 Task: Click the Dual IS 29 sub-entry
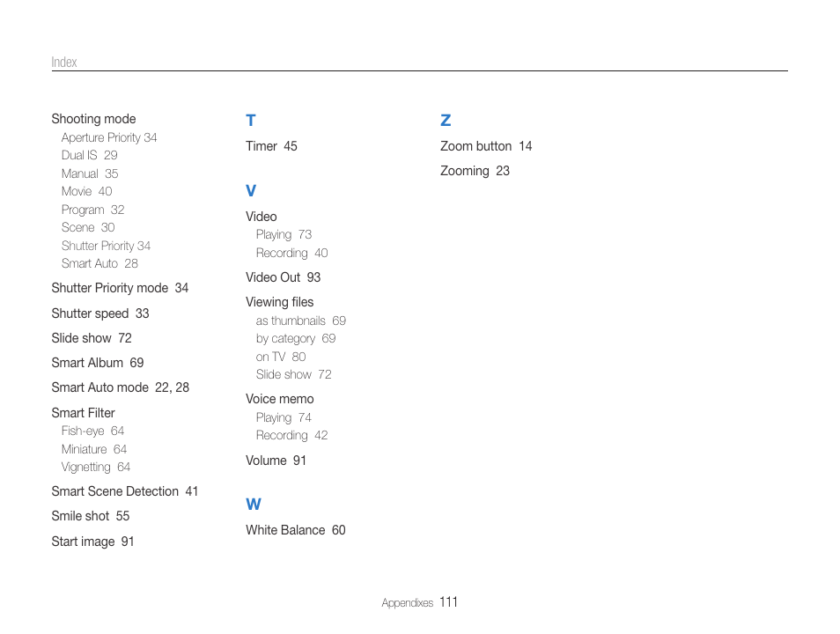pyautogui.click(x=89, y=155)
